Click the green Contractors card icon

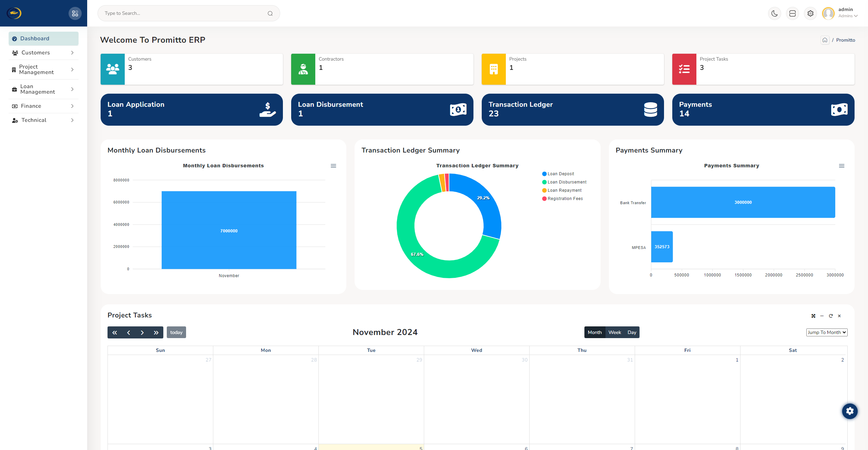pos(303,69)
